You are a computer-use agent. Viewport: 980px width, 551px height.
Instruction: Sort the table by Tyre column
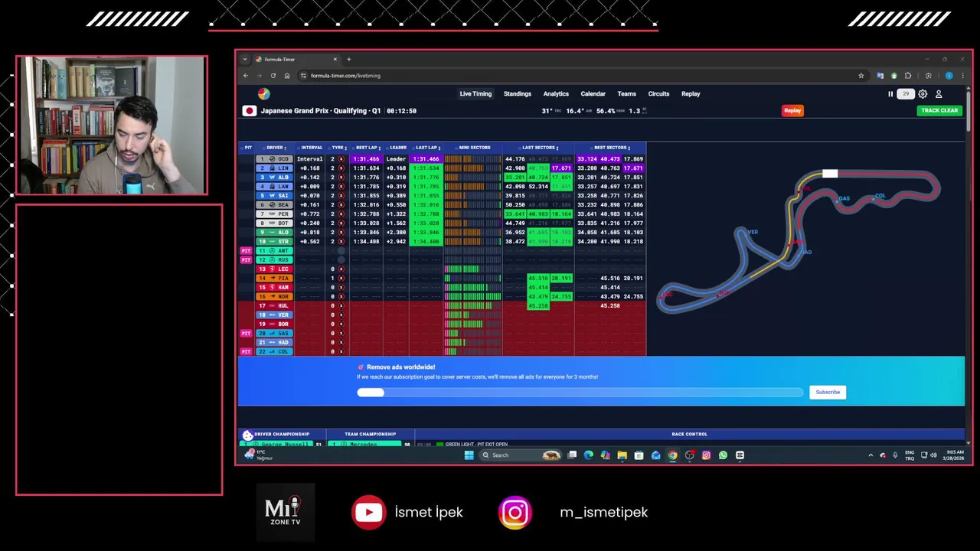click(x=338, y=148)
